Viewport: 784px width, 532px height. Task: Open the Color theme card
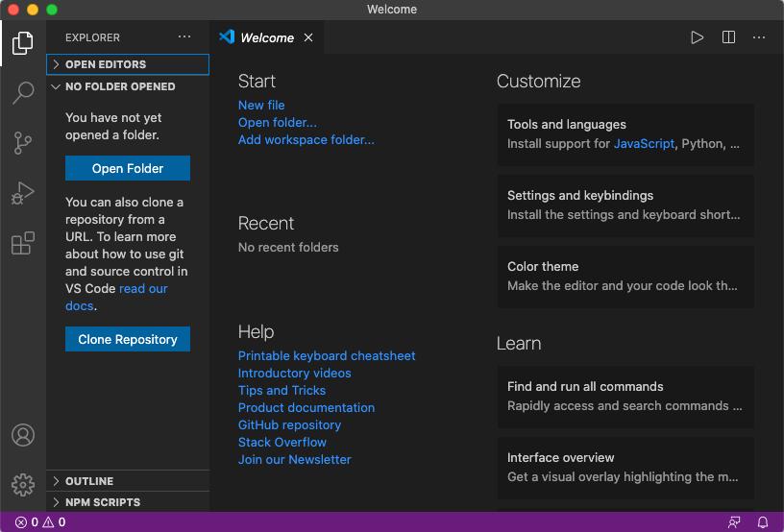(x=625, y=277)
